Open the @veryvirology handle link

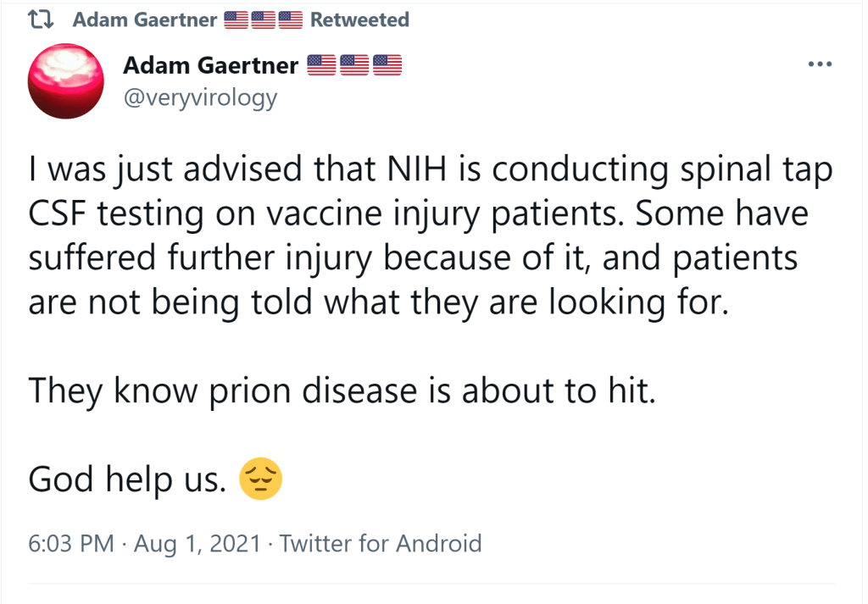point(200,97)
